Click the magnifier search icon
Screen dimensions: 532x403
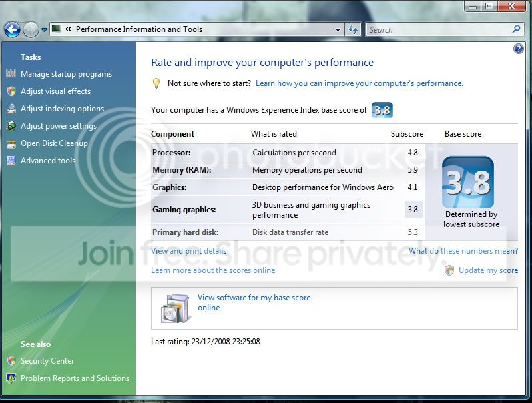[516, 29]
